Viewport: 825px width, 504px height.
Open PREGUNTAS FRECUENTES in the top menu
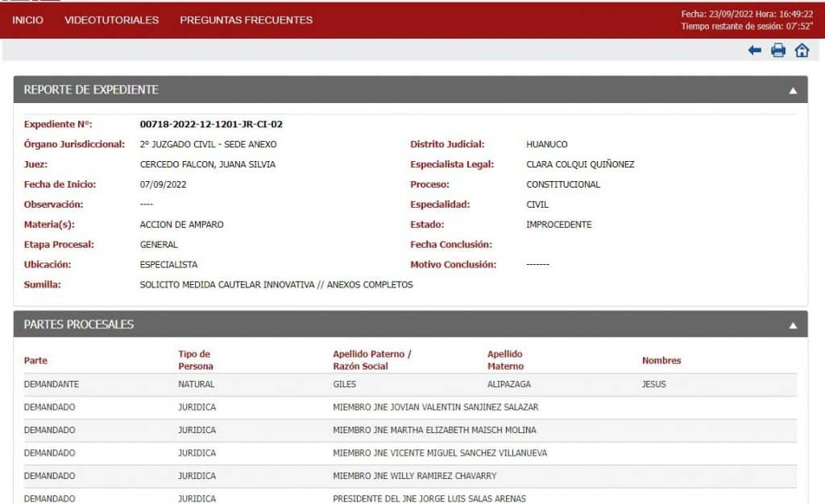click(246, 20)
